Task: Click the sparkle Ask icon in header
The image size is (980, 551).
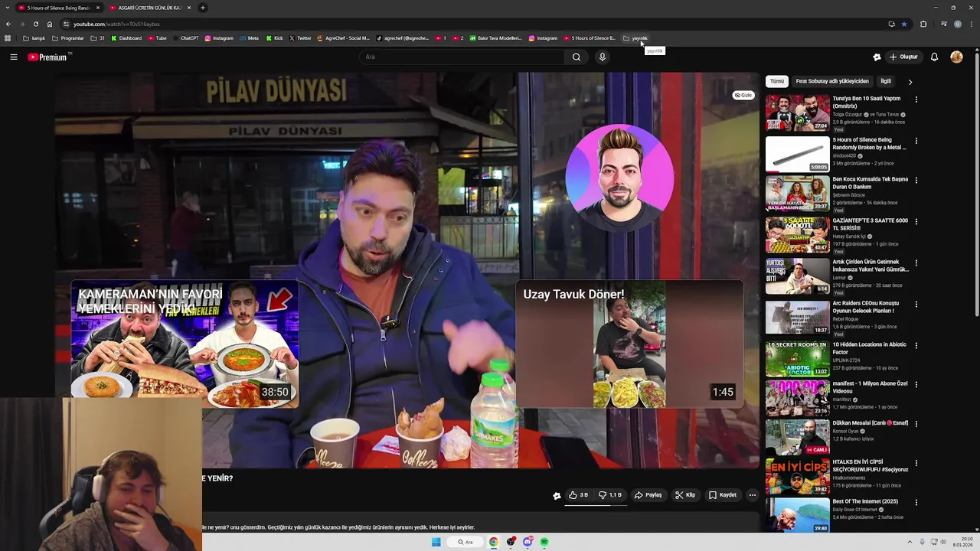Action: click(877, 57)
